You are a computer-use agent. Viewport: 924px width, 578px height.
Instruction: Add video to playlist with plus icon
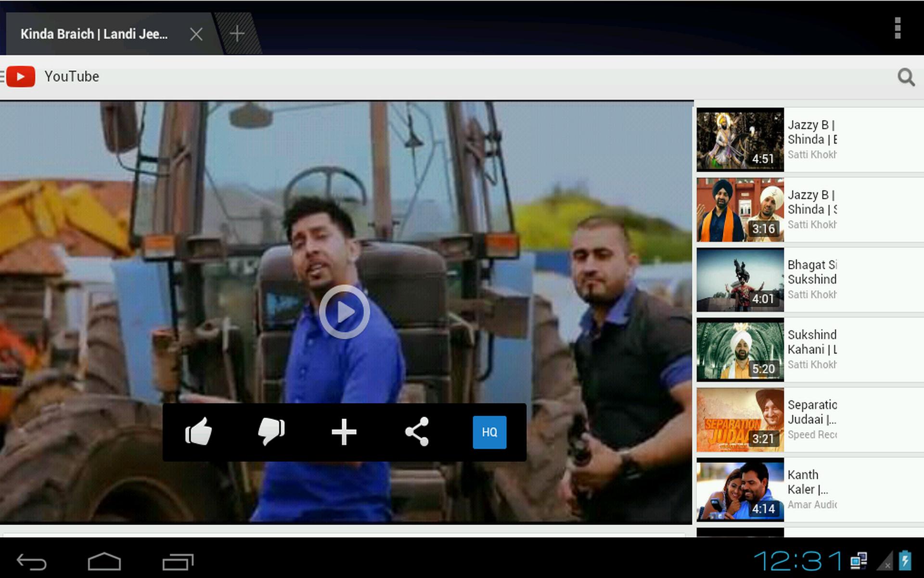point(344,432)
